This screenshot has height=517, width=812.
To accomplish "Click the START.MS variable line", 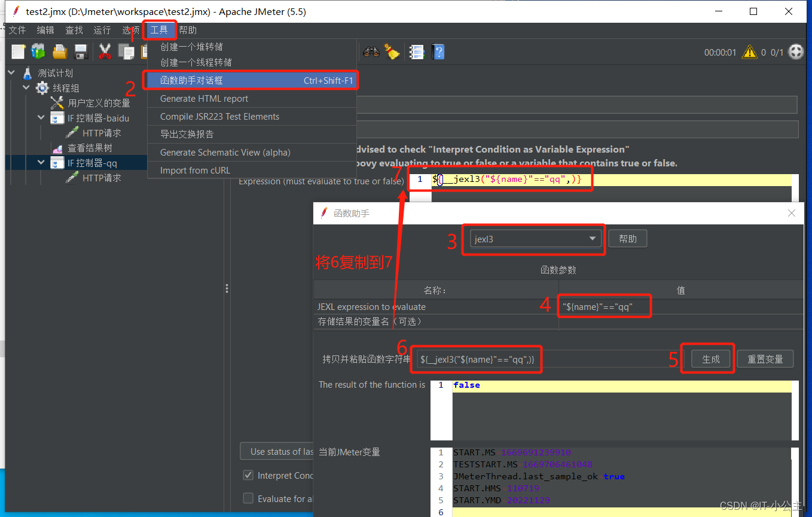I will pos(512,452).
